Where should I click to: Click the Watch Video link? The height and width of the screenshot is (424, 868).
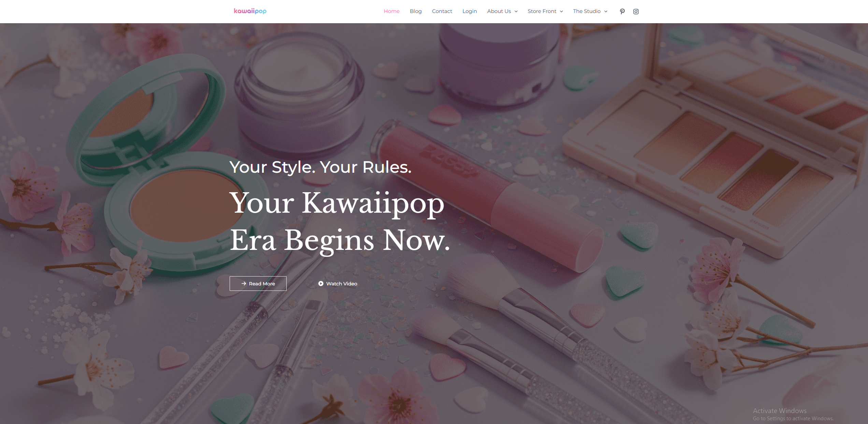[338, 284]
